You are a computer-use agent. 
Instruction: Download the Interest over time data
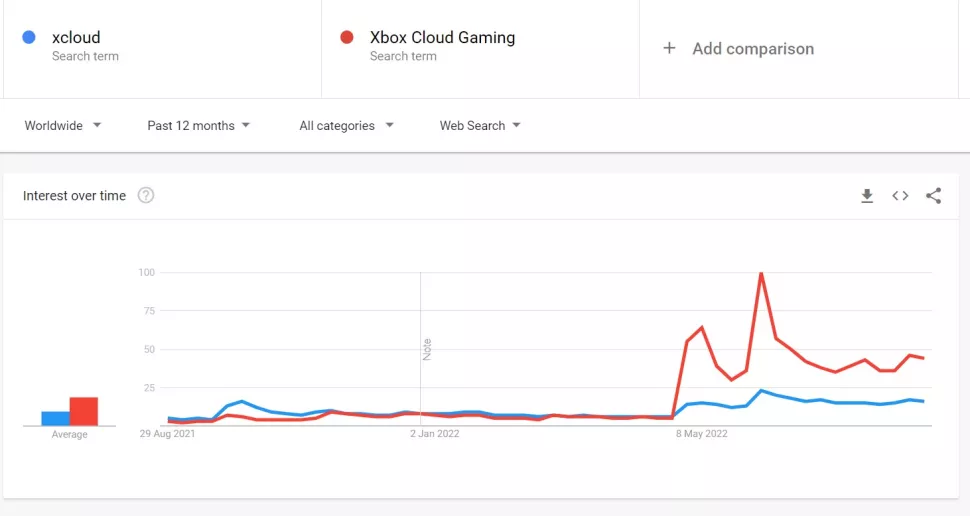pyautogui.click(x=867, y=196)
